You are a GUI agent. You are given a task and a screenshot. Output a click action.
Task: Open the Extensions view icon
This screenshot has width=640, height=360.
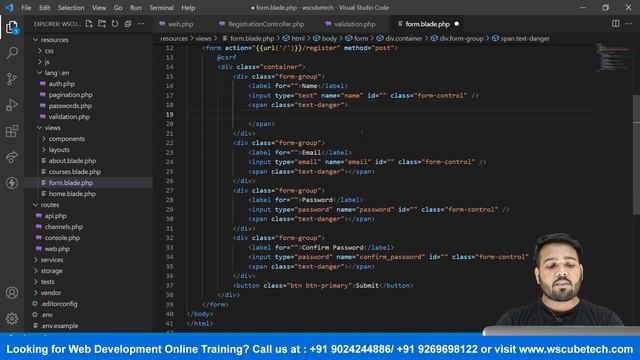[12, 131]
